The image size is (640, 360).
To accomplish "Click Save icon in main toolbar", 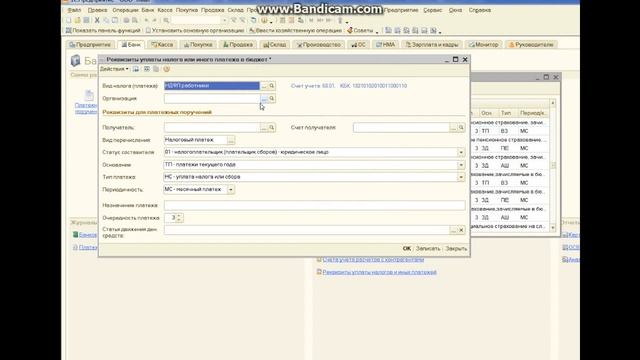I will coord(86,20).
